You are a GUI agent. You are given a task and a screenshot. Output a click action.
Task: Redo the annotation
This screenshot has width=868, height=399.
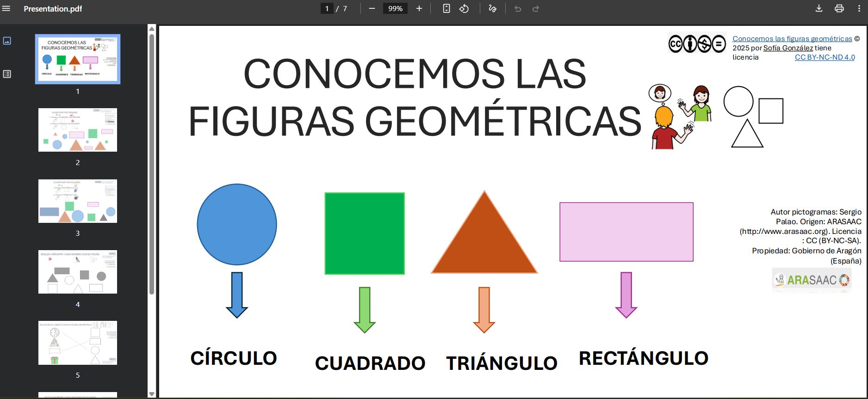tap(536, 8)
